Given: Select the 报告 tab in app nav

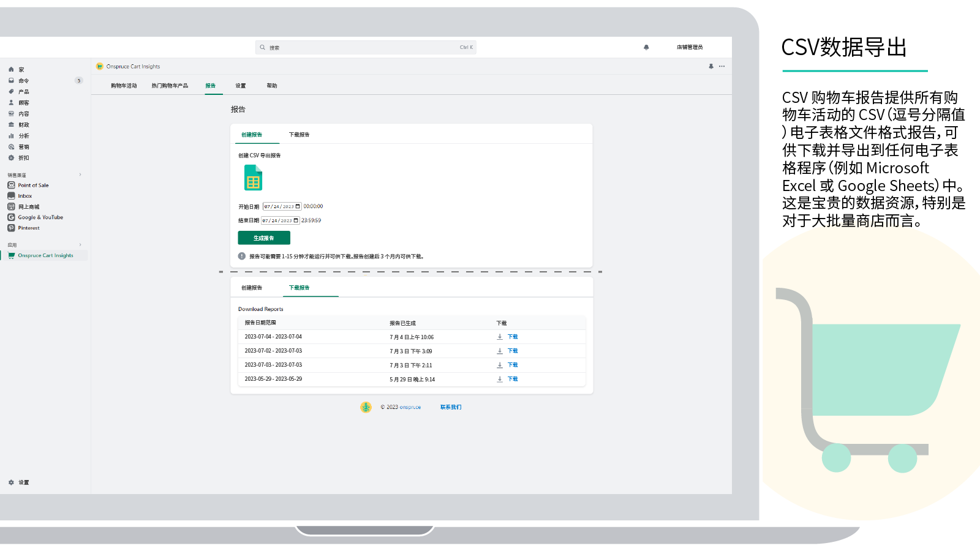Looking at the screenshot, I should (x=210, y=86).
